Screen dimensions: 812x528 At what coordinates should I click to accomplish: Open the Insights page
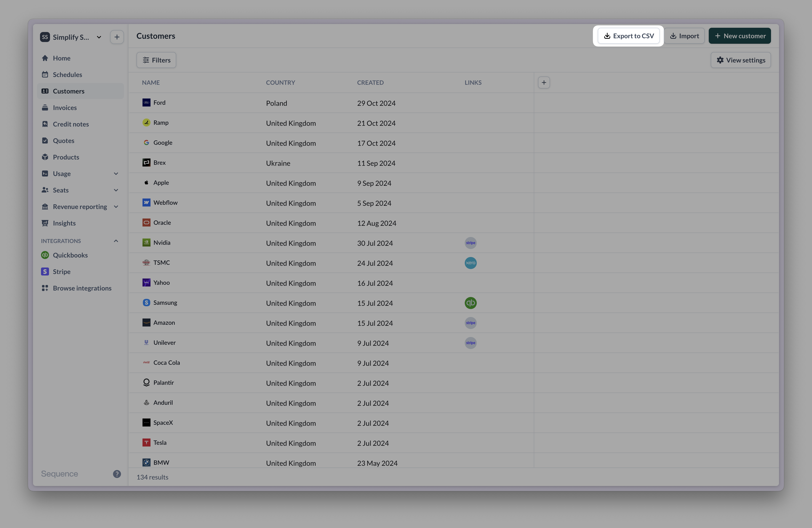80,223
